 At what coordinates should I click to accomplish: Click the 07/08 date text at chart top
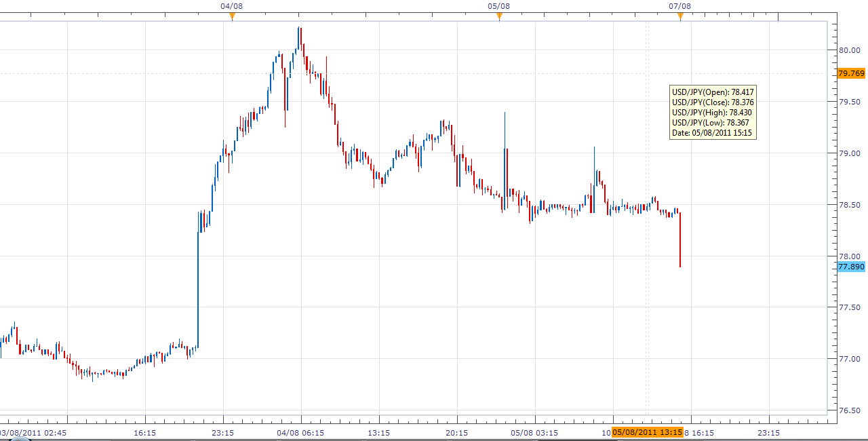[680, 6]
